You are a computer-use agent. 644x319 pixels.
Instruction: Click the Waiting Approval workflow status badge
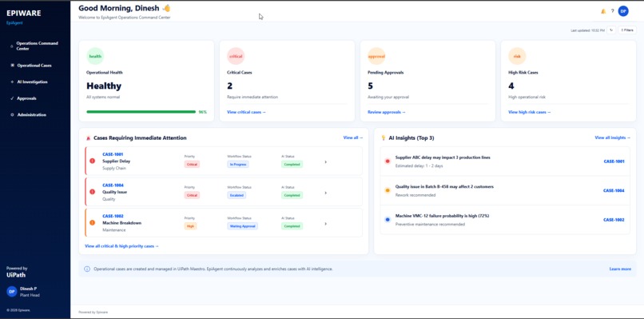pos(242,225)
